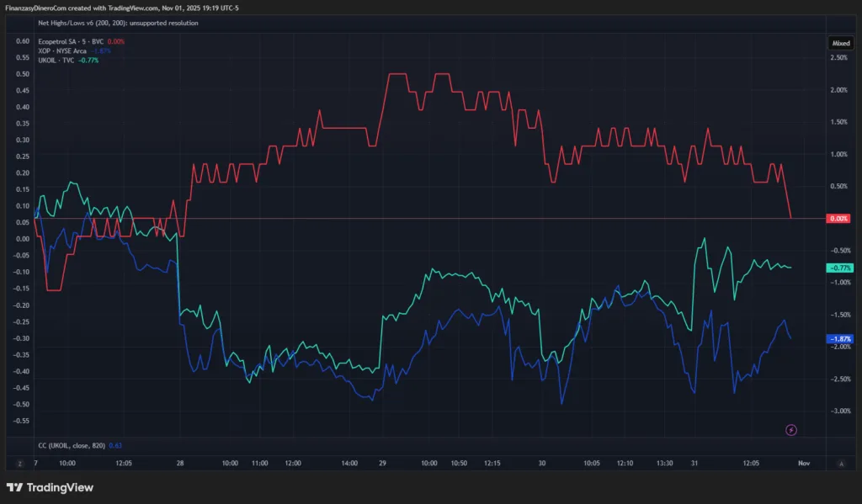Click the Z timezone button on time axis
This screenshot has width=862, height=504.
click(19, 463)
